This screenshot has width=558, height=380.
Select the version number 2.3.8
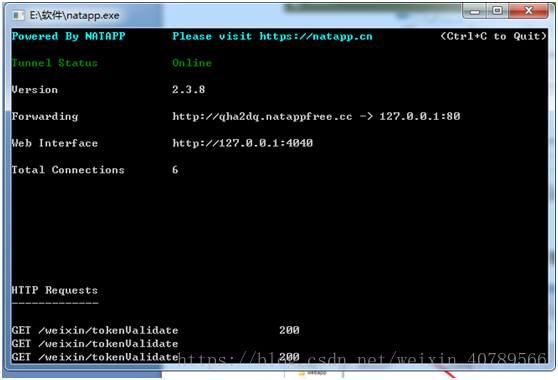[x=189, y=90]
